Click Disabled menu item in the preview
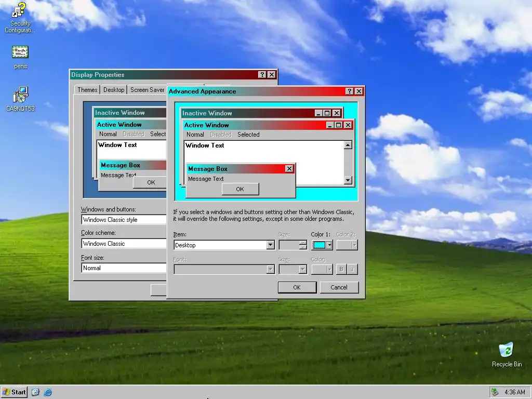 pos(220,135)
